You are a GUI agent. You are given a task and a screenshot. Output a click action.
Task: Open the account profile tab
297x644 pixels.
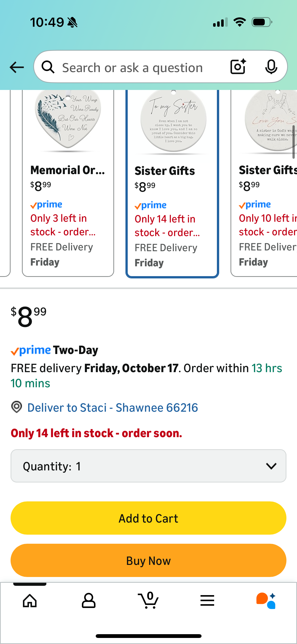point(89,601)
